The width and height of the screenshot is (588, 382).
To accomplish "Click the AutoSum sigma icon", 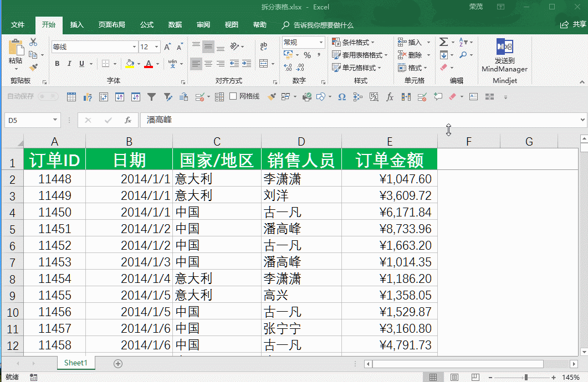I will [443, 42].
